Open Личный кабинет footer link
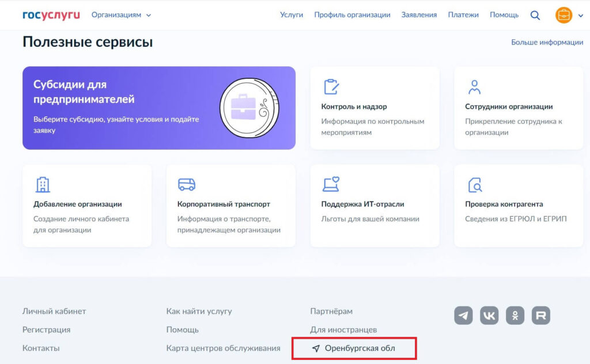Screen dimensions: 590x364 (x=54, y=311)
